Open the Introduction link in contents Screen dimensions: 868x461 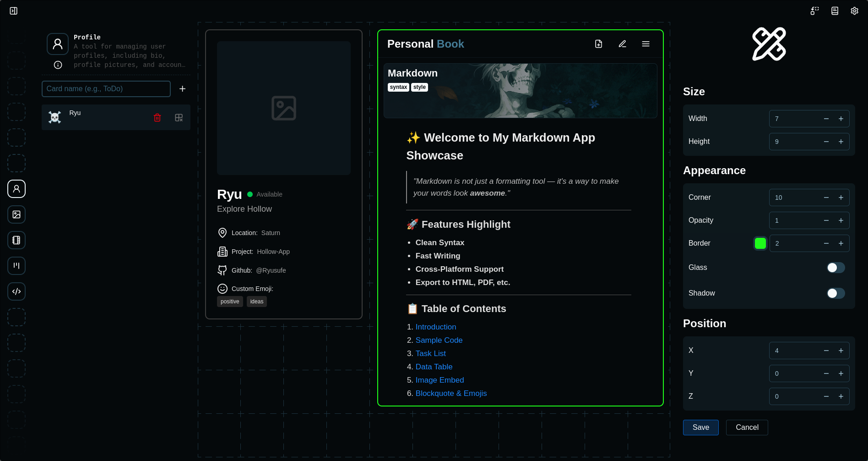coord(435,327)
